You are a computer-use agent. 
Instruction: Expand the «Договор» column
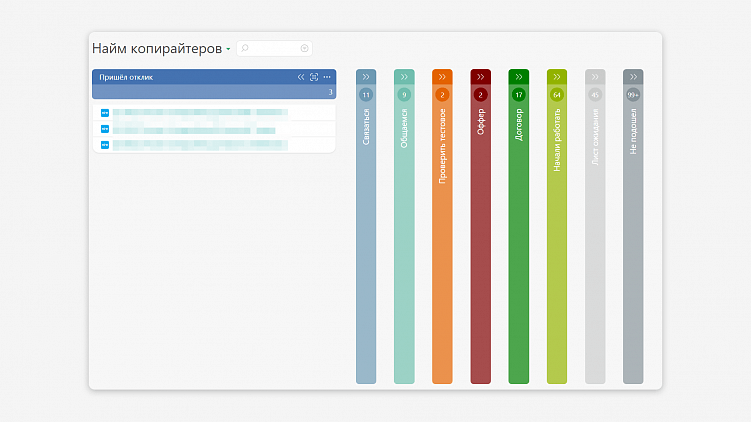(x=518, y=76)
